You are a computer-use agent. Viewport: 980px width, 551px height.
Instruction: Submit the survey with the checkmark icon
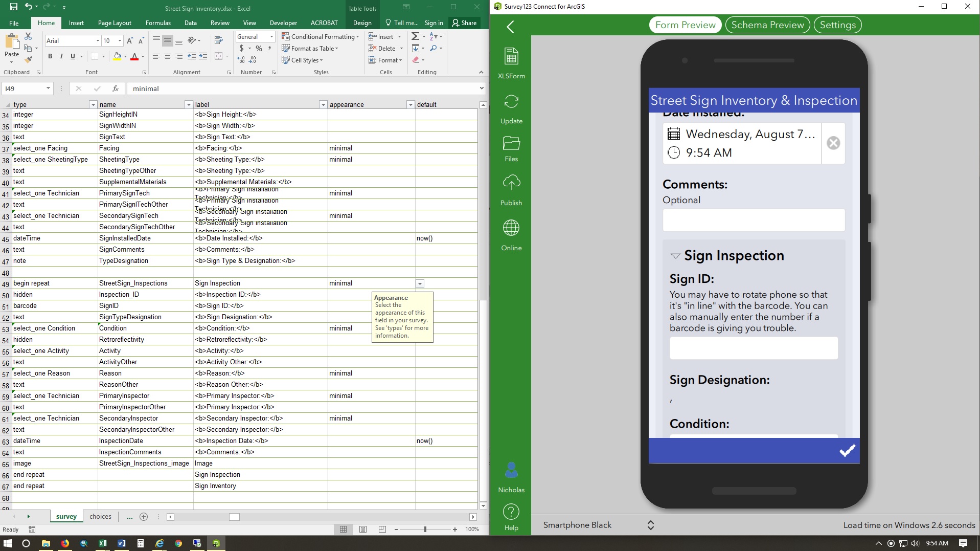point(847,451)
